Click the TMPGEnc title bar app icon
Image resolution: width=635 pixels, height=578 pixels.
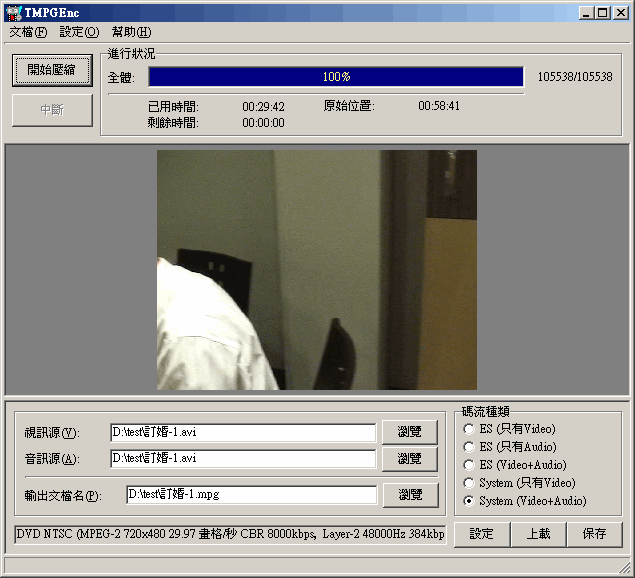click(13, 13)
